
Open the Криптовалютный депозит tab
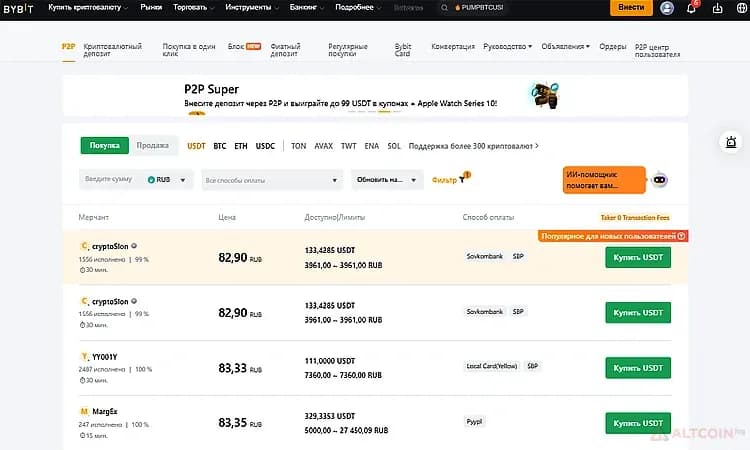pyautogui.click(x=112, y=50)
